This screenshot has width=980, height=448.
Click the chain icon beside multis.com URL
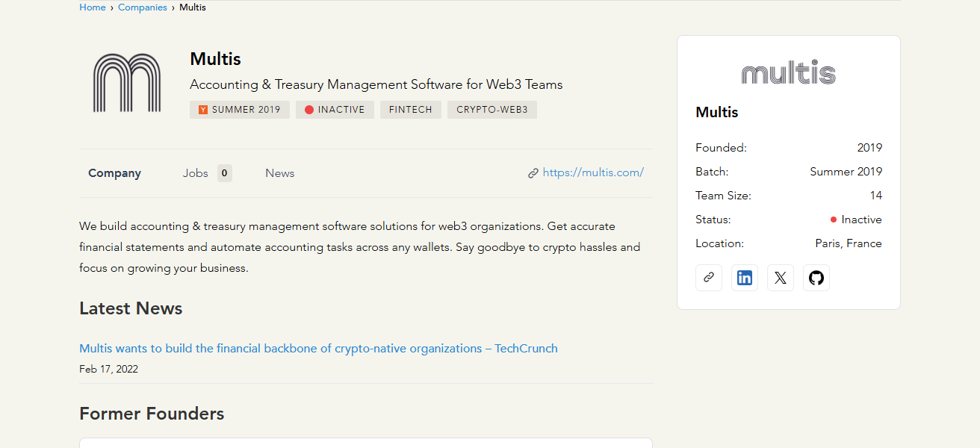click(533, 173)
